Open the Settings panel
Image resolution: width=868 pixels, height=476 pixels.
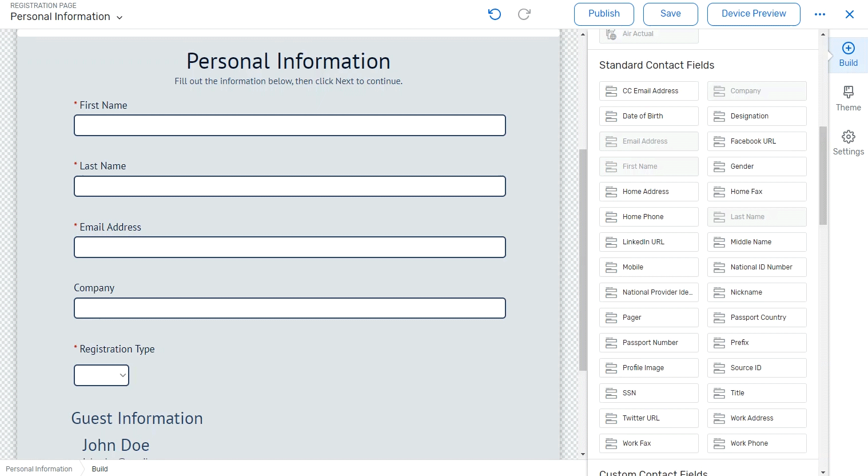[848, 142]
